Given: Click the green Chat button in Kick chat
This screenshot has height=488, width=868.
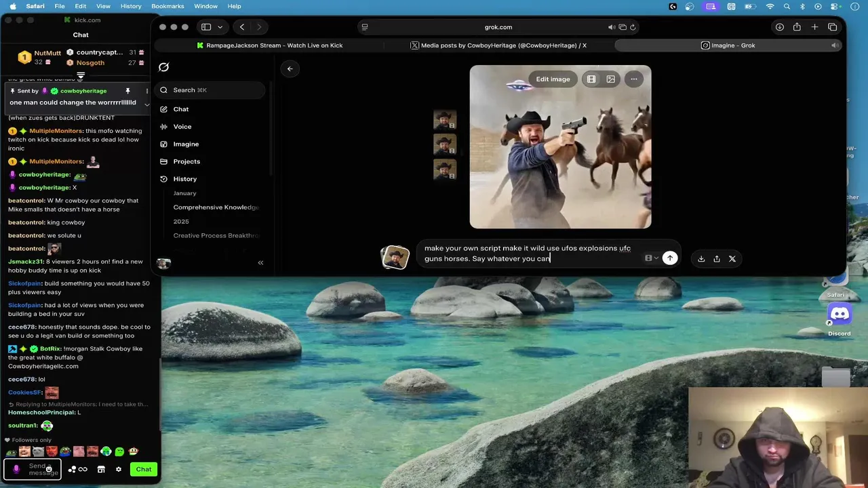Looking at the screenshot, I should 144,469.
